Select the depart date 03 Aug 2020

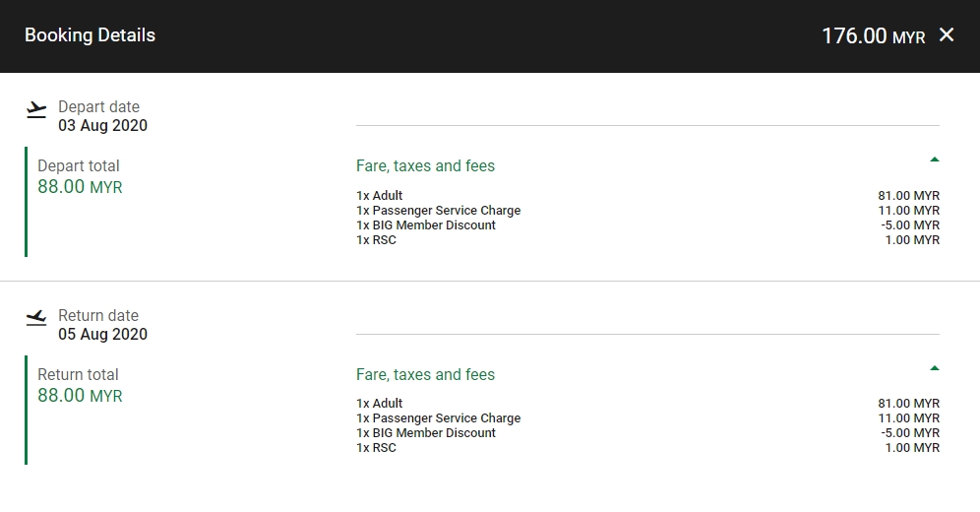(x=102, y=126)
